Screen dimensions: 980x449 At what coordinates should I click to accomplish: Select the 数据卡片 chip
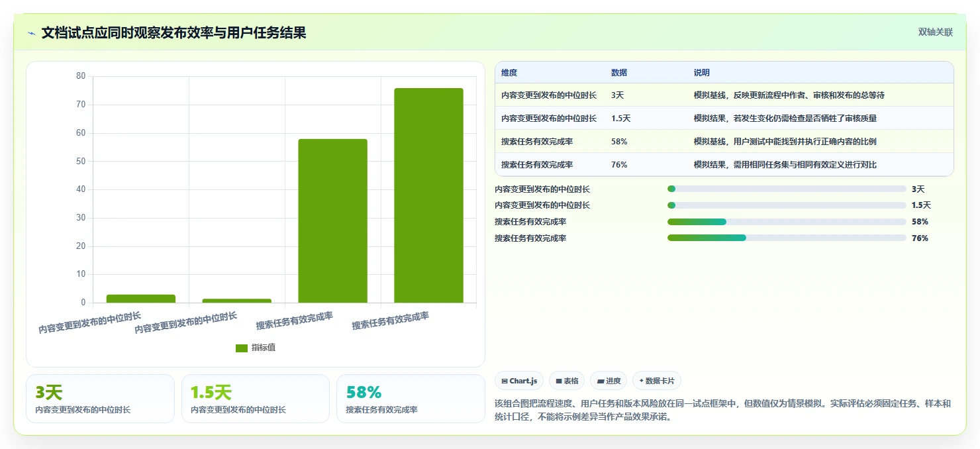tap(657, 381)
